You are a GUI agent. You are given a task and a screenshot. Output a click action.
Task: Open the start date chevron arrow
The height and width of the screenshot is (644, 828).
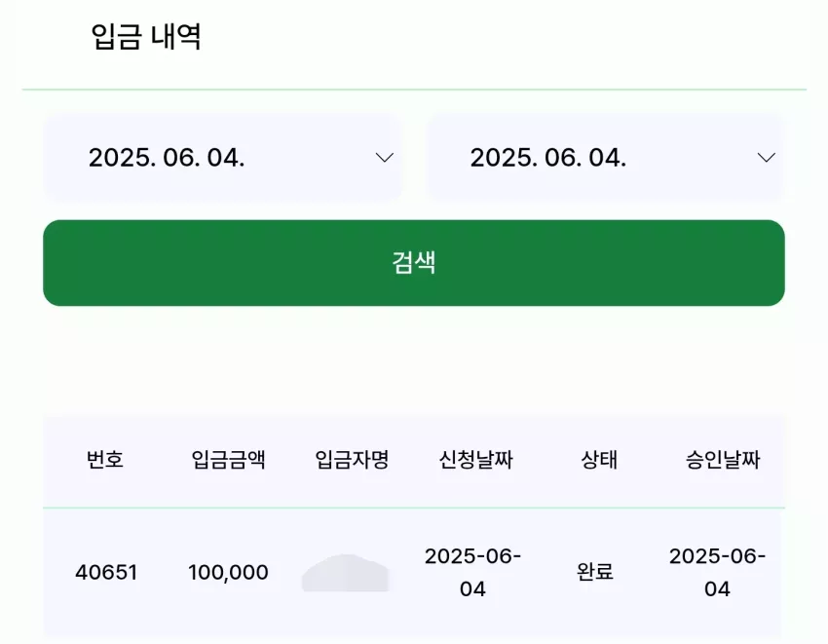tap(385, 158)
